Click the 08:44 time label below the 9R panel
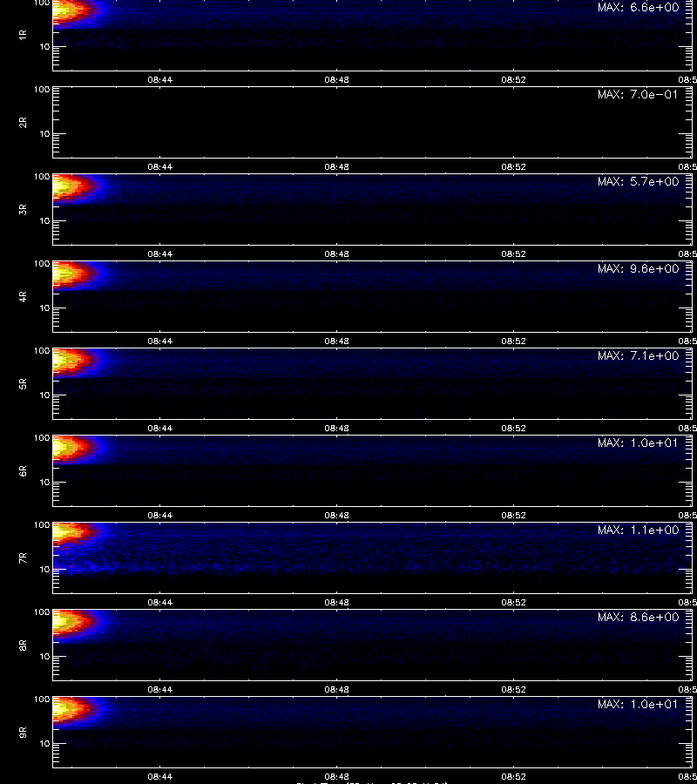This screenshot has height=784, width=697. point(160,776)
